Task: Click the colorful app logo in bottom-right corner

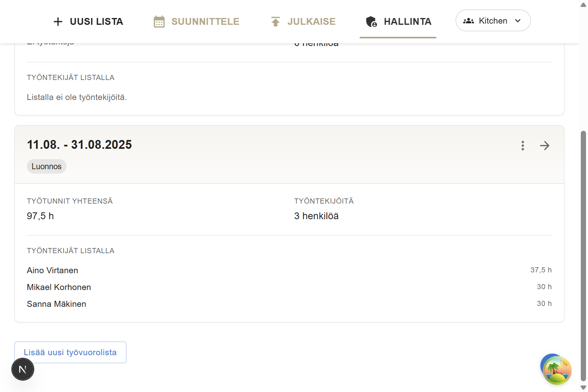Action: pyautogui.click(x=556, y=369)
